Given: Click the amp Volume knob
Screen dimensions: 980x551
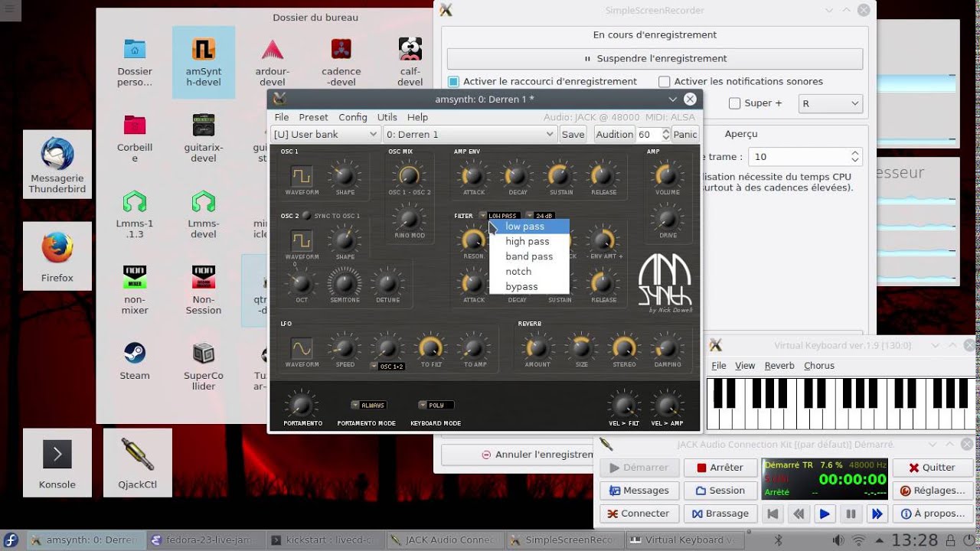Looking at the screenshot, I should (x=667, y=175).
